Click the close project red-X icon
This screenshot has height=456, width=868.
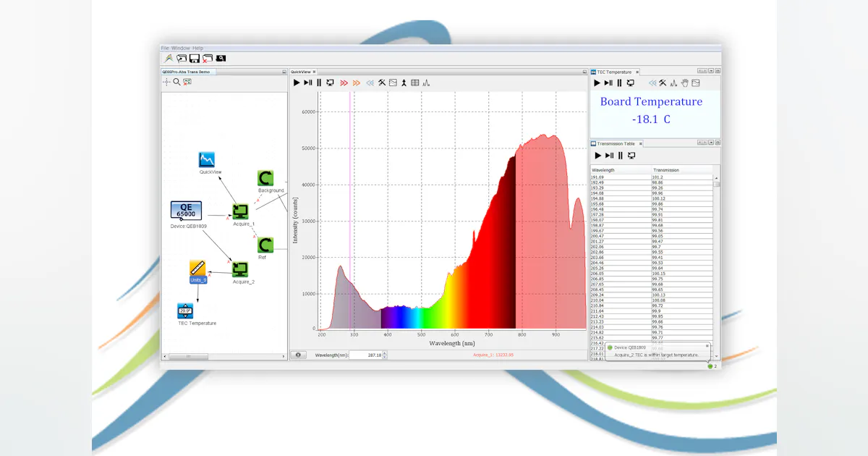(x=208, y=59)
